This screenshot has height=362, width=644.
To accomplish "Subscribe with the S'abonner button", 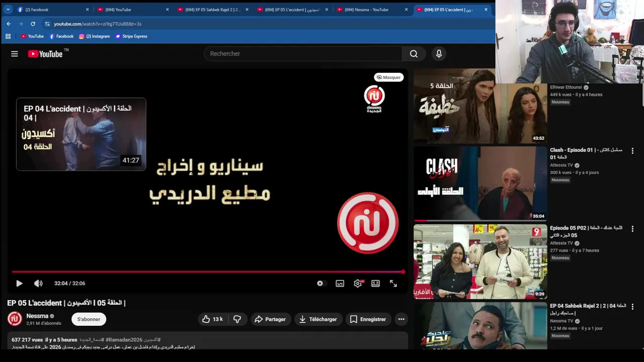I will coord(89,319).
